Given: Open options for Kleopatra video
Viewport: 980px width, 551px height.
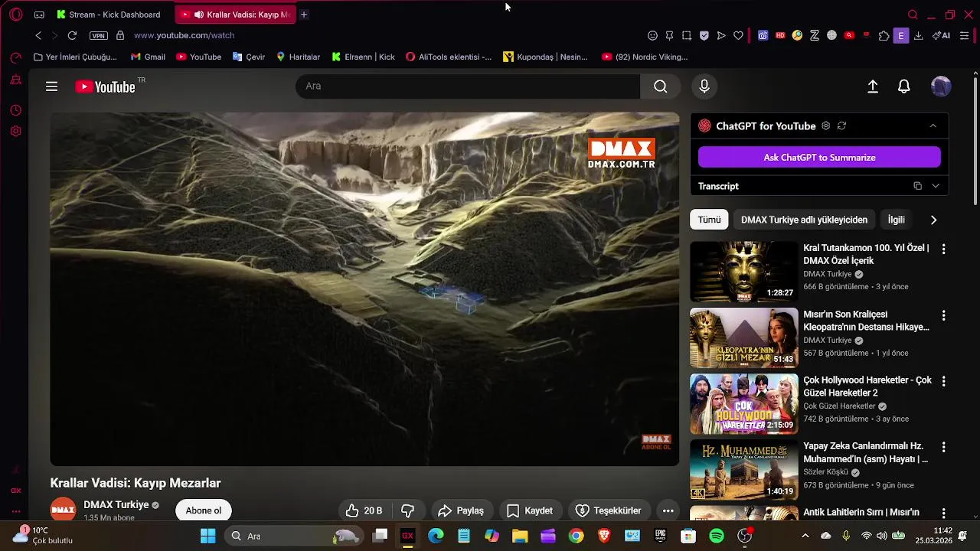Looking at the screenshot, I should [x=943, y=315].
